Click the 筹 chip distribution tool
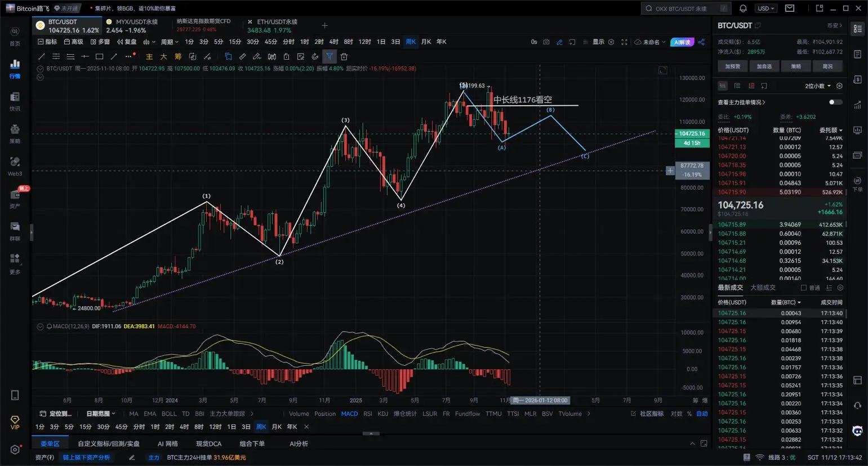The height and width of the screenshot is (466, 868). (x=178, y=56)
